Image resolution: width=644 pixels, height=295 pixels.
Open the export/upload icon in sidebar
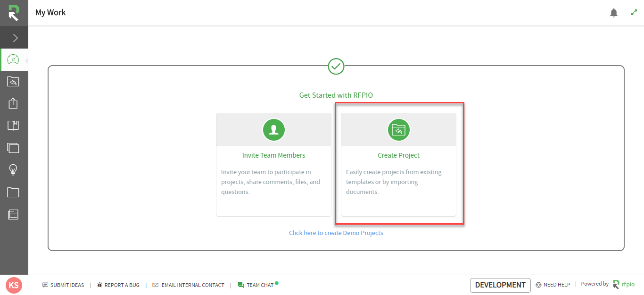(13, 103)
